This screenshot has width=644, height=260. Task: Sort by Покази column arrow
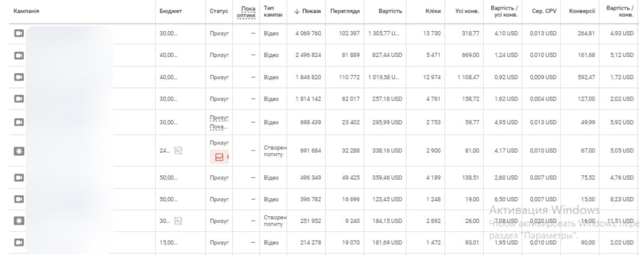(x=297, y=11)
